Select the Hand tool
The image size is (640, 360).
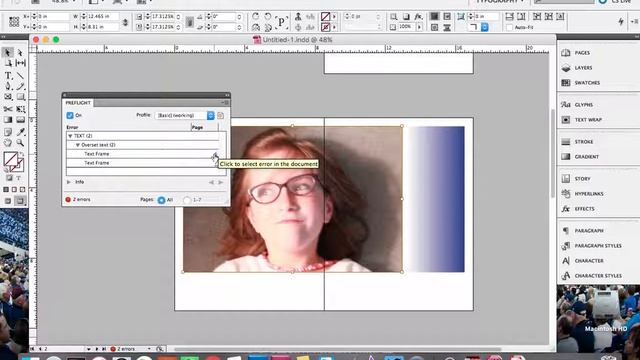(8, 142)
